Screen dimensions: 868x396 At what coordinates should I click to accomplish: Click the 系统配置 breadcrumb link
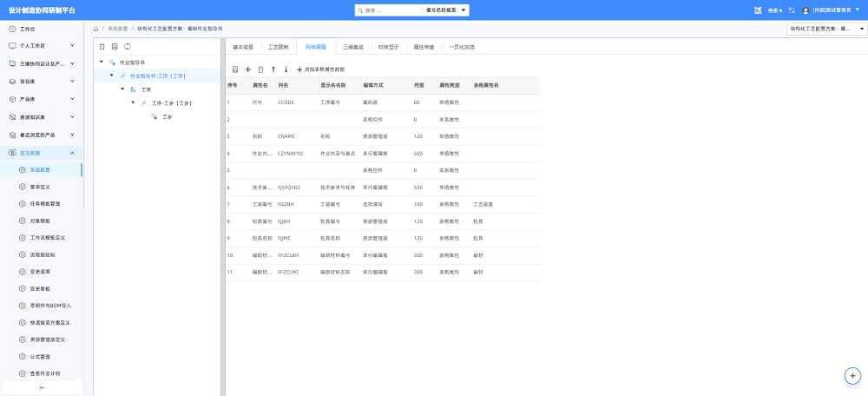click(117, 28)
